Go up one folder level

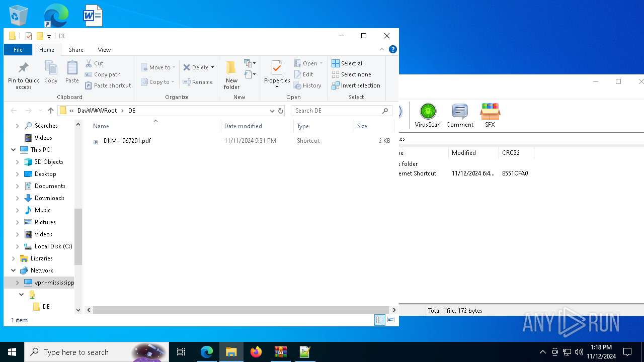tap(51, 111)
